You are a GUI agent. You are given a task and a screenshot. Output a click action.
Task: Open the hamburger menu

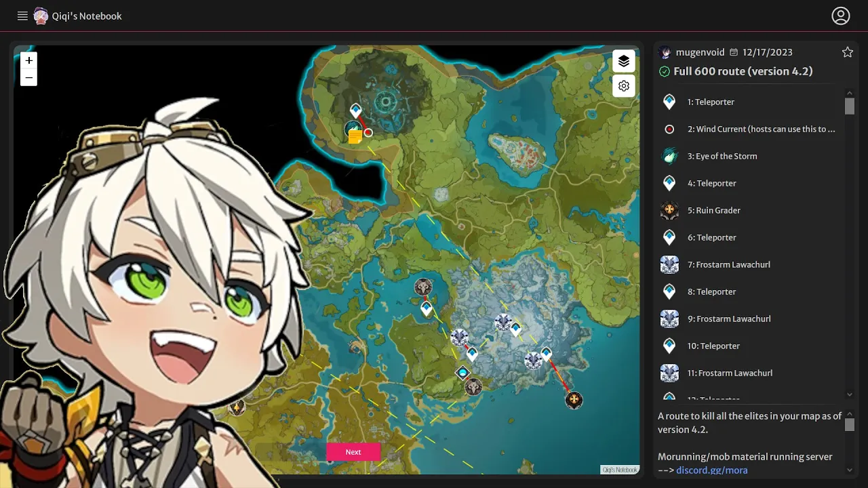click(22, 16)
